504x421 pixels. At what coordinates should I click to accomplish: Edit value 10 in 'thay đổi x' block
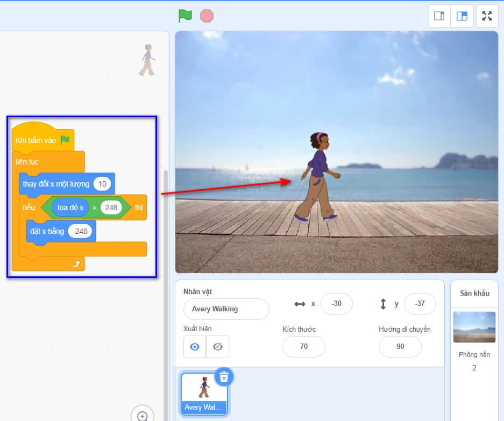pyautogui.click(x=102, y=184)
